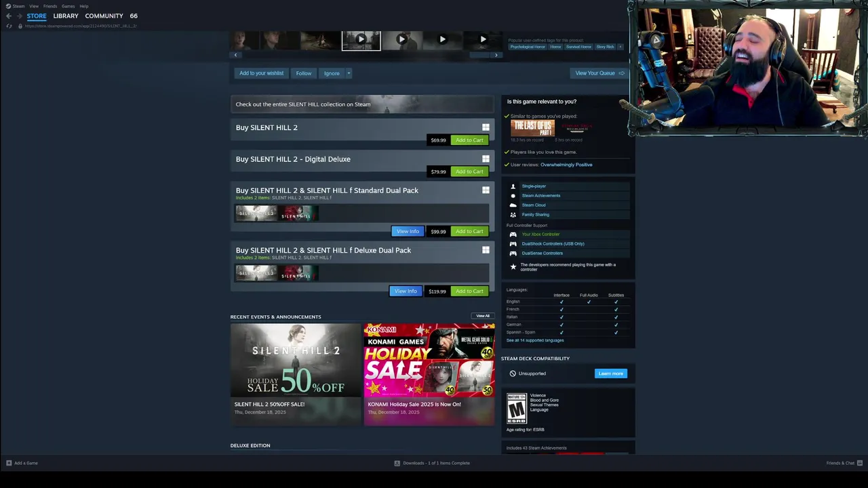Click Windows icon on Standard Dual Pack

(x=486, y=190)
